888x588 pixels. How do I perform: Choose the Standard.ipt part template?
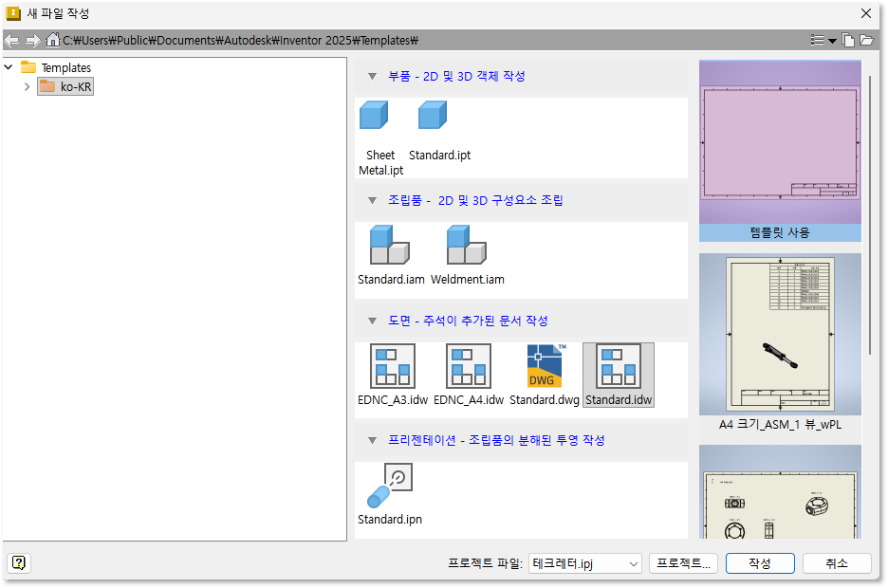433,117
